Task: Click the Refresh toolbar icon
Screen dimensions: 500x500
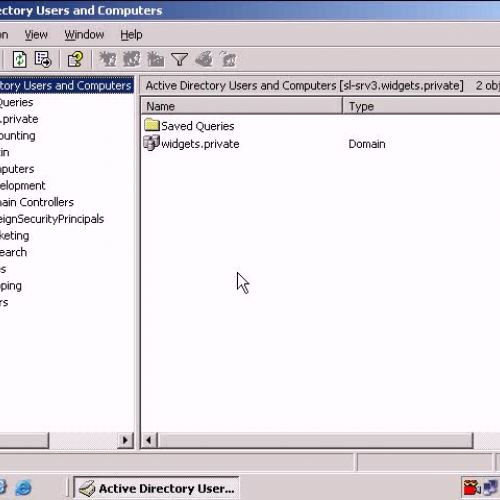Action: pyautogui.click(x=19, y=60)
